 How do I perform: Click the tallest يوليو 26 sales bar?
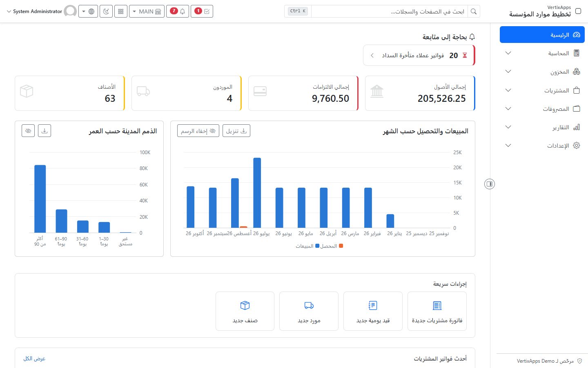click(257, 193)
